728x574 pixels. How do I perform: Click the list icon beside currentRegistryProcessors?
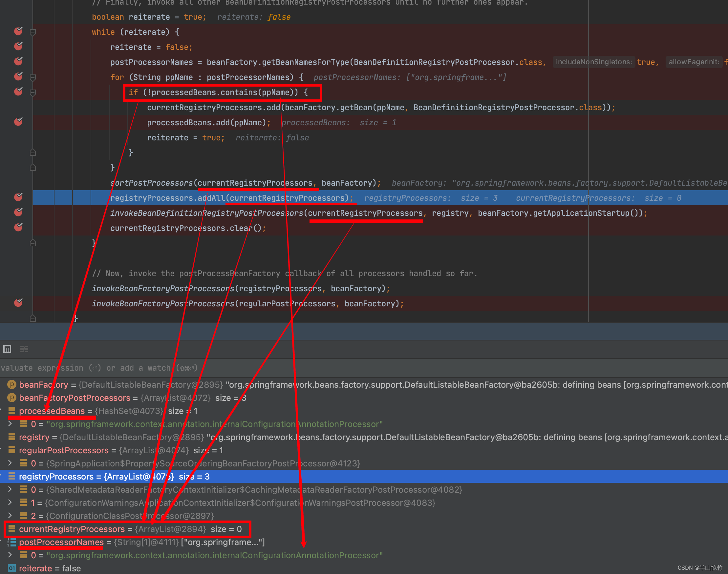12,529
